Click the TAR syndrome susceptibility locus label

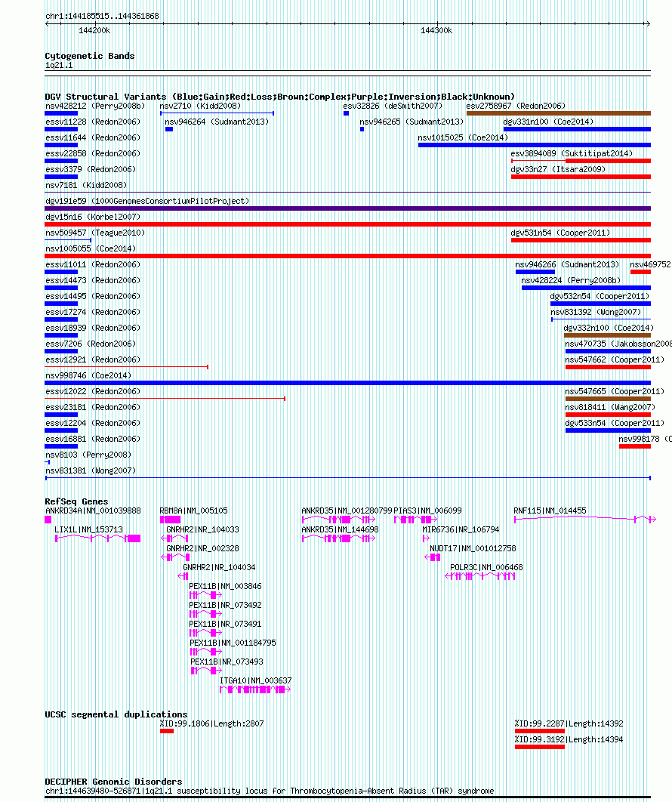[270, 791]
